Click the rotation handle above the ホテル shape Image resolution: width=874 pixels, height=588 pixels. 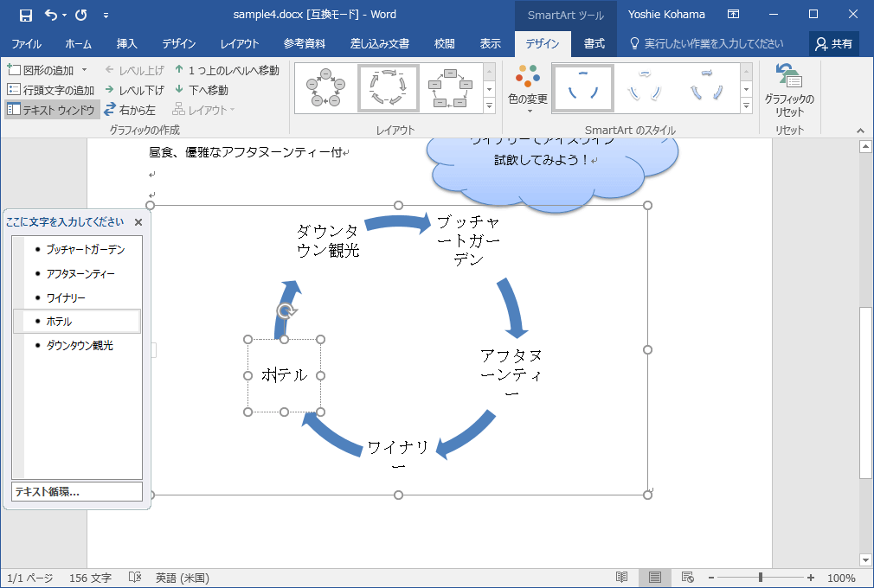[x=286, y=310]
